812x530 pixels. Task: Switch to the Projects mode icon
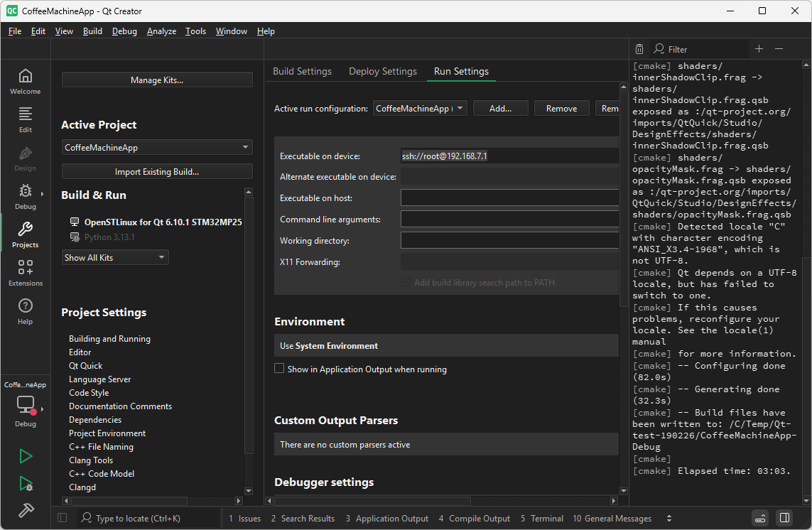[25, 232]
